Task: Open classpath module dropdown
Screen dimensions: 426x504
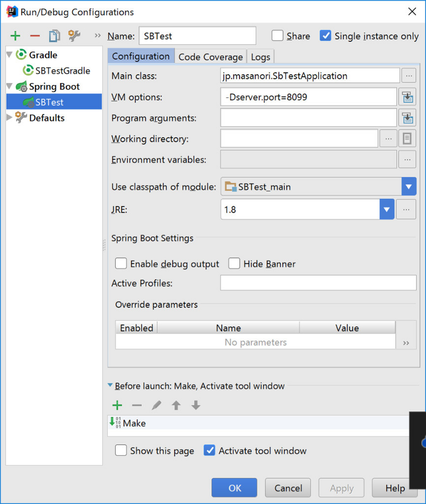Action: [x=409, y=187]
